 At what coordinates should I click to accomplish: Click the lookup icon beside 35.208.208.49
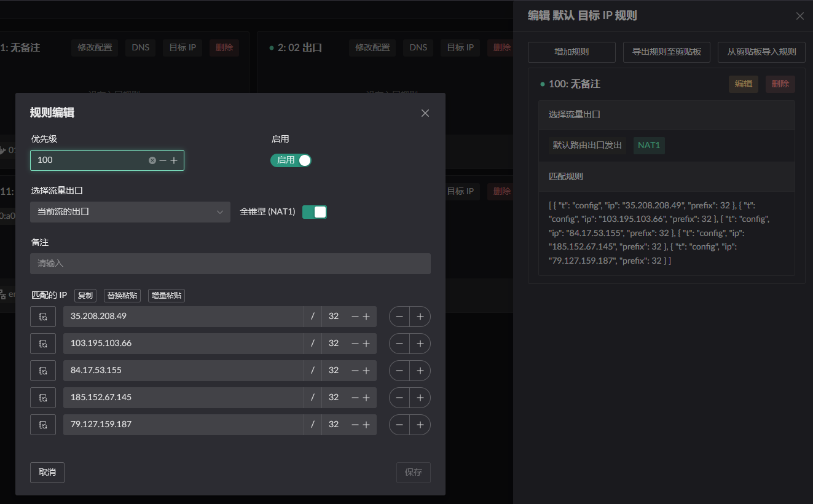point(43,317)
